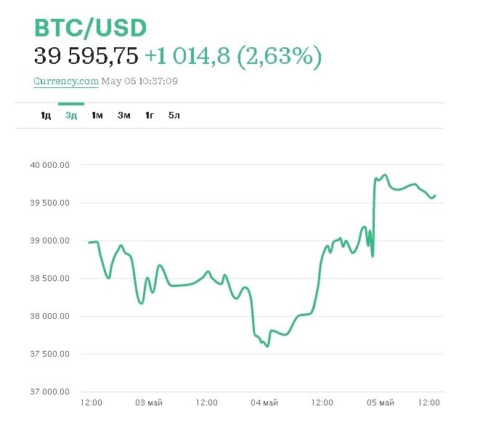Click the 39 595,75 current price
The image size is (504, 433).
coord(86,56)
